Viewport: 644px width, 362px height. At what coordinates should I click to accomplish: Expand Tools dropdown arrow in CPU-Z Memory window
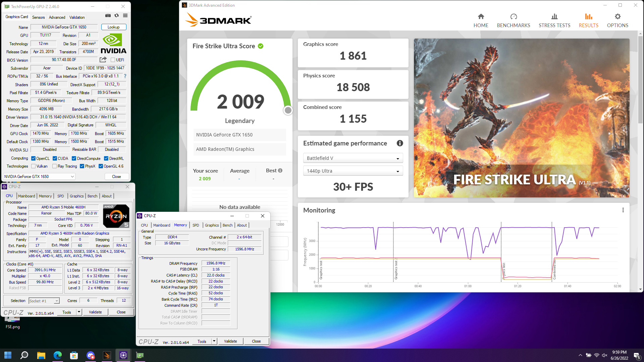(x=214, y=341)
